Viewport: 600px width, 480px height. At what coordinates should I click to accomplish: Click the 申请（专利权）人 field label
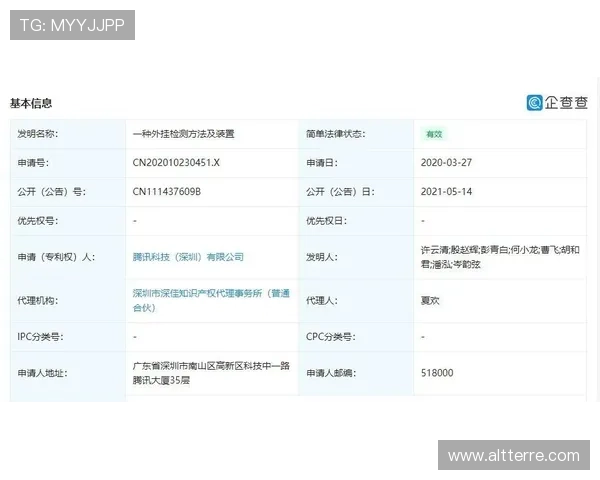[56, 257]
